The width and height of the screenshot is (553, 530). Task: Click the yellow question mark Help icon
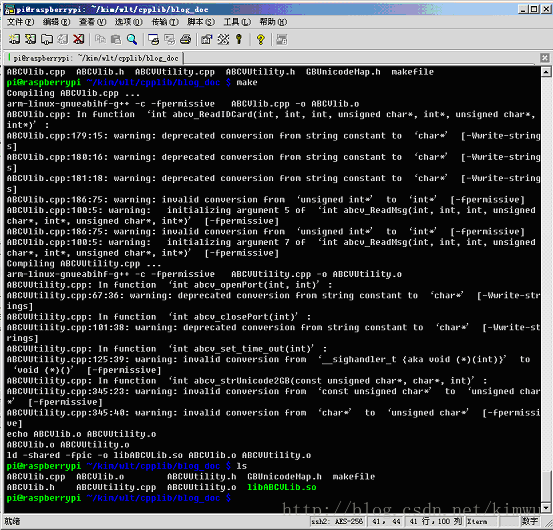tap(261, 39)
